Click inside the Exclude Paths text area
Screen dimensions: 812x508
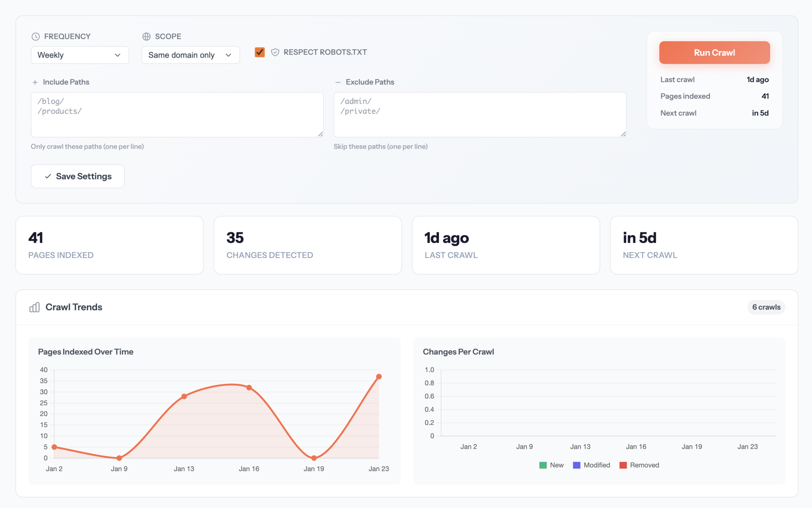[x=480, y=114]
